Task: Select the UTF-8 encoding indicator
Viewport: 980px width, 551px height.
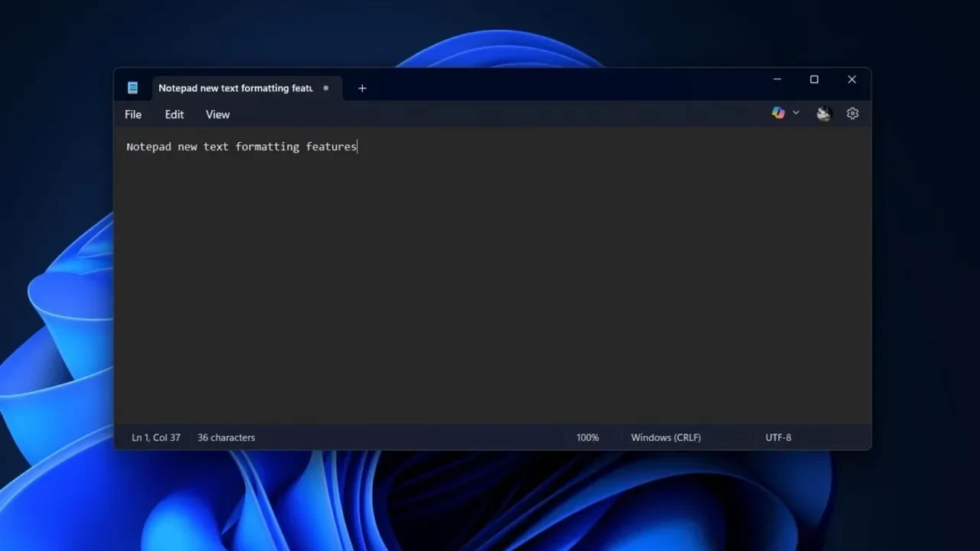Action: pos(778,437)
